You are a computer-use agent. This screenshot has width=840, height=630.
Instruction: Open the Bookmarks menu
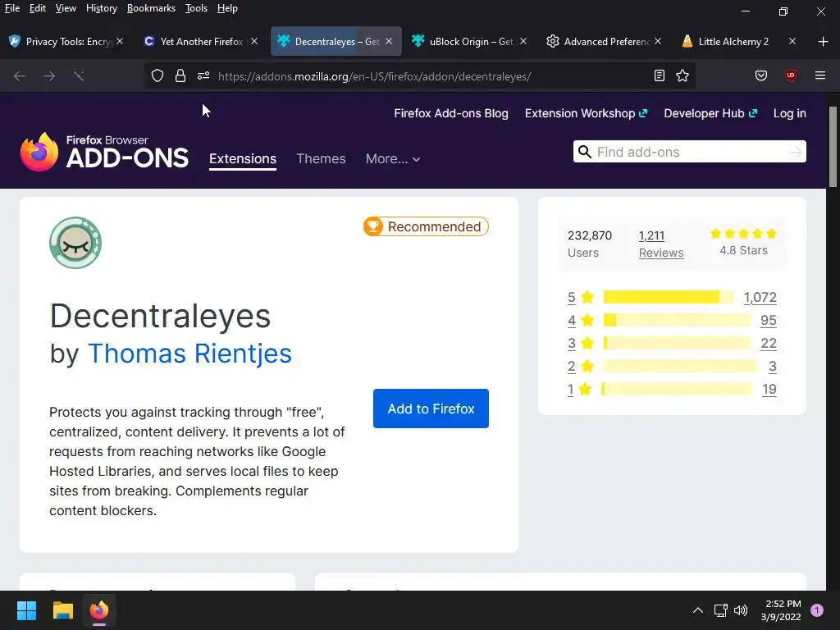coord(151,8)
